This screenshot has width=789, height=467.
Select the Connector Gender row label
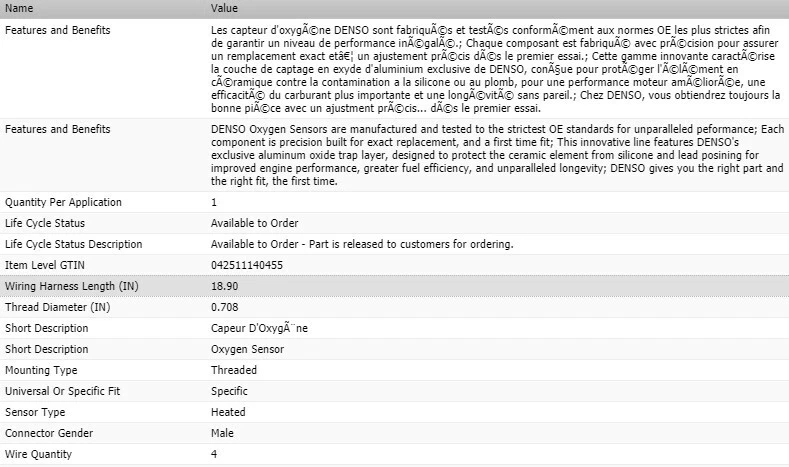tap(49, 433)
